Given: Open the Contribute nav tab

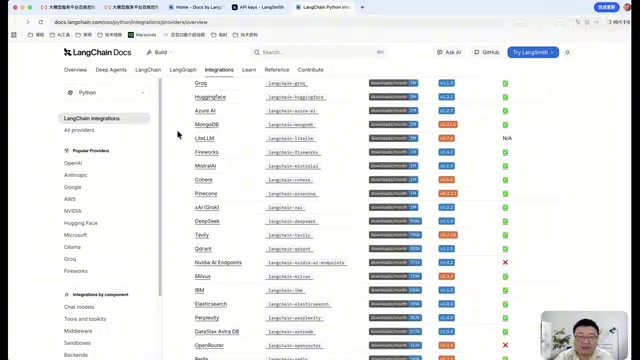Looking at the screenshot, I should [310, 70].
